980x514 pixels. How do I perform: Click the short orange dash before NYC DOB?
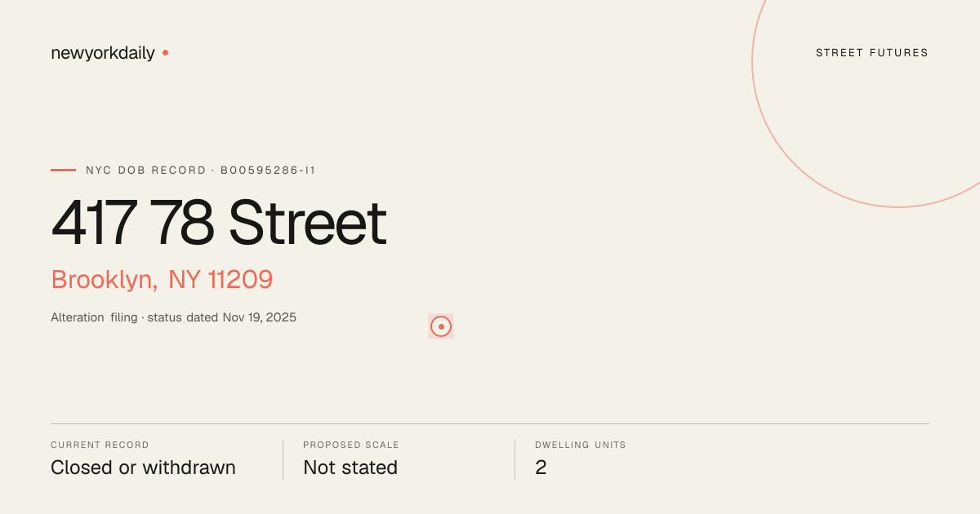(63, 171)
